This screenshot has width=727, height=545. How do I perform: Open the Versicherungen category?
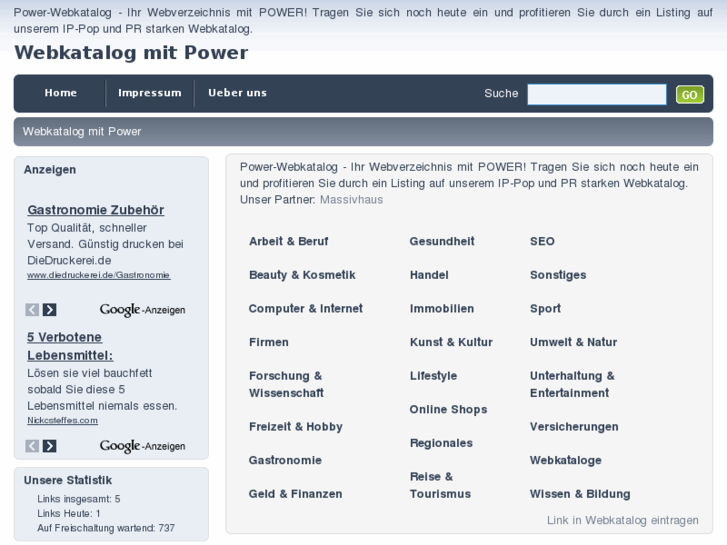(574, 427)
